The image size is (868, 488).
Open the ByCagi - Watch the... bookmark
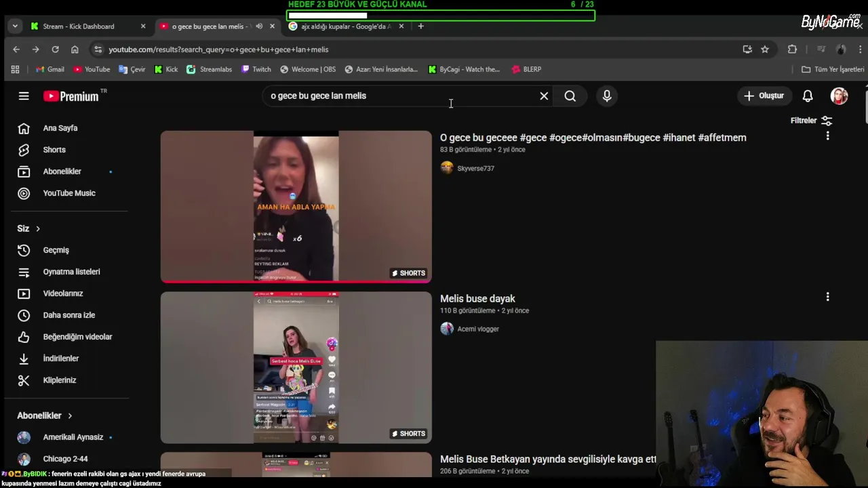click(464, 69)
